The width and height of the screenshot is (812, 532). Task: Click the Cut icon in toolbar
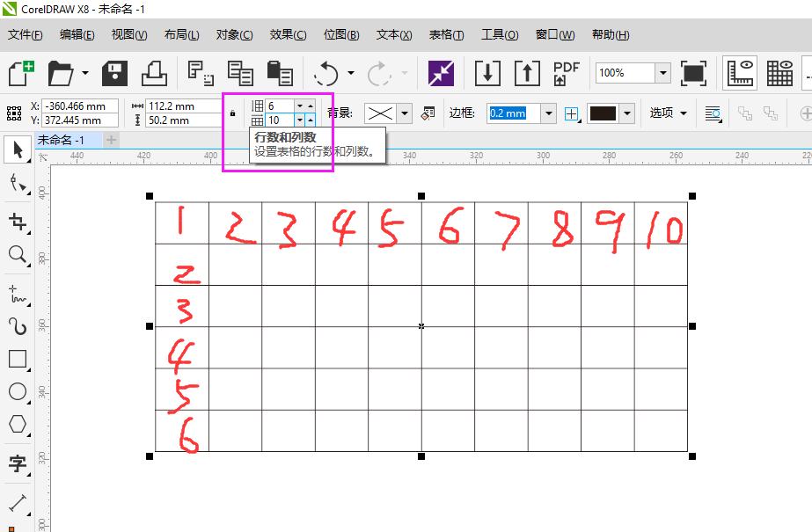[201, 73]
